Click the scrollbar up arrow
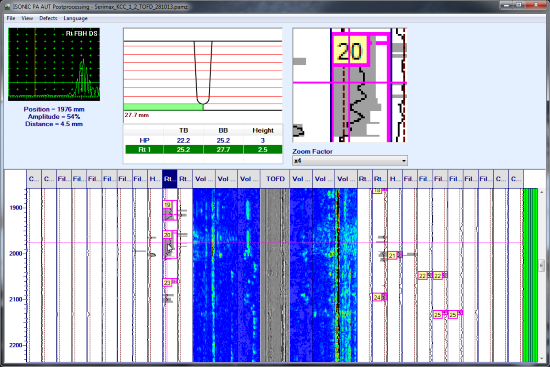The height and width of the screenshot is (367, 550). 542,192
